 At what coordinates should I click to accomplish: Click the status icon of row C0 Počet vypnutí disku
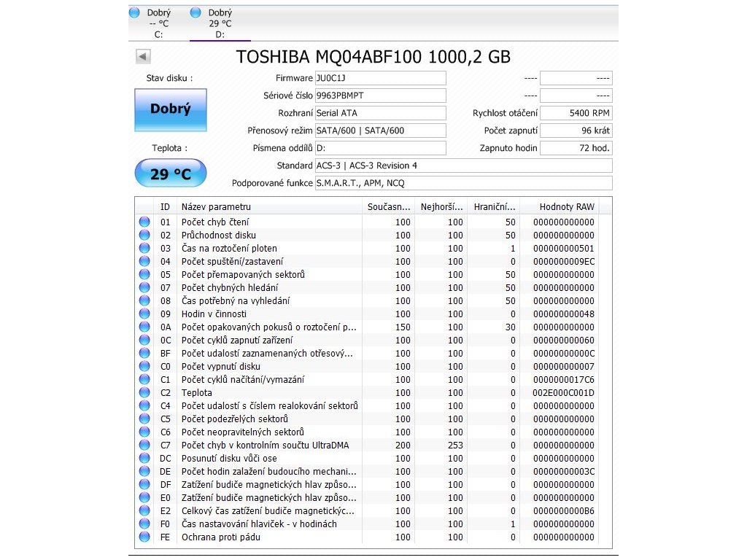(x=144, y=367)
